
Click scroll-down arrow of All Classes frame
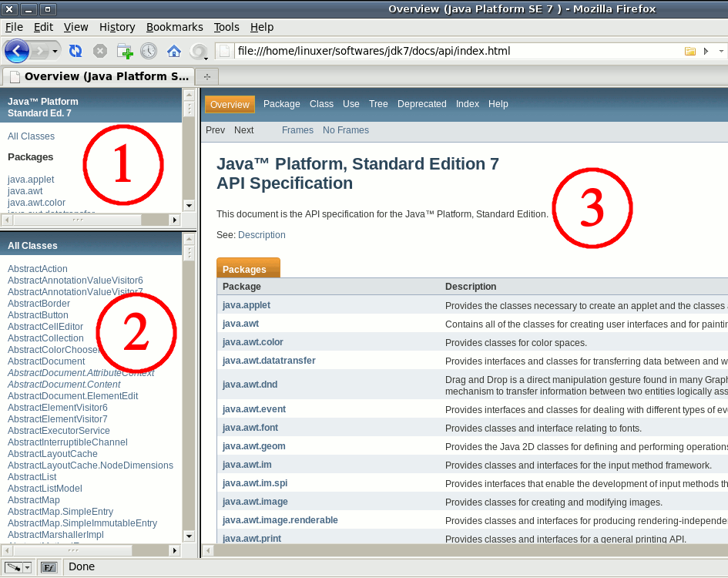click(189, 536)
